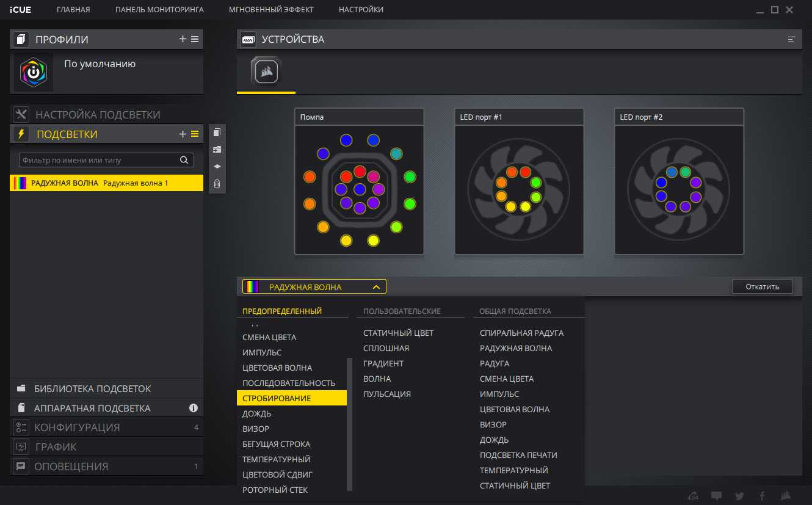Click the search magnifier in filter field

[x=184, y=160]
